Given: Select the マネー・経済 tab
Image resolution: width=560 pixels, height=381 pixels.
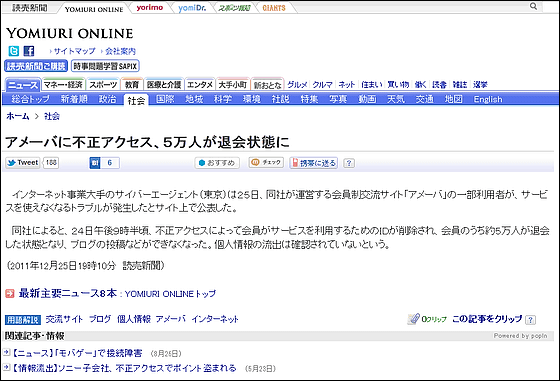Looking at the screenshot, I should [63, 85].
